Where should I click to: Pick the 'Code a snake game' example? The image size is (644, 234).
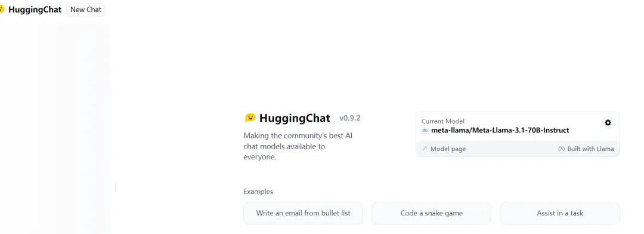click(431, 213)
